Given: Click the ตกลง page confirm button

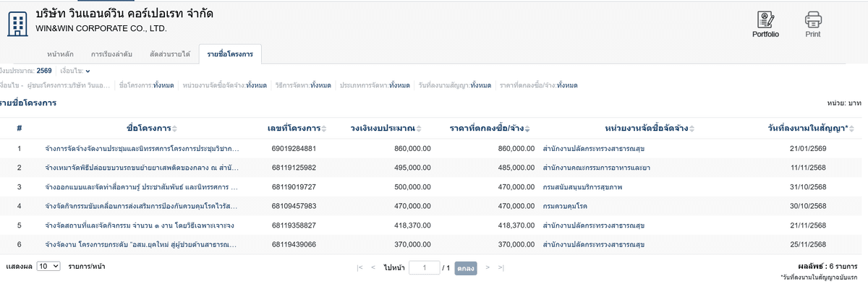Looking at the screenshot, I should [x=466, y=268].
